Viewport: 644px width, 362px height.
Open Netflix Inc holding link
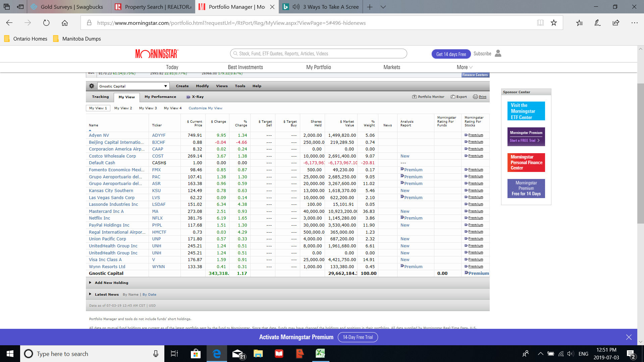tap(99, 218)
